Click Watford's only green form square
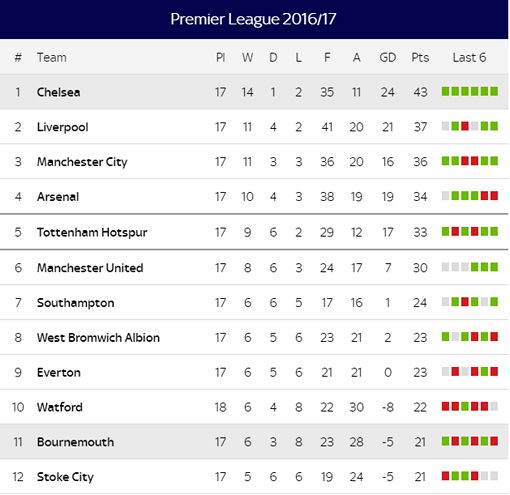The height and width of the screenshot is (495, 510). click(465, 406)
